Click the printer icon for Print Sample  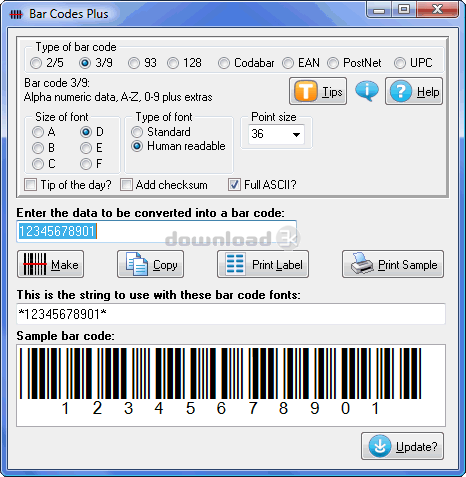pos(362,264)
